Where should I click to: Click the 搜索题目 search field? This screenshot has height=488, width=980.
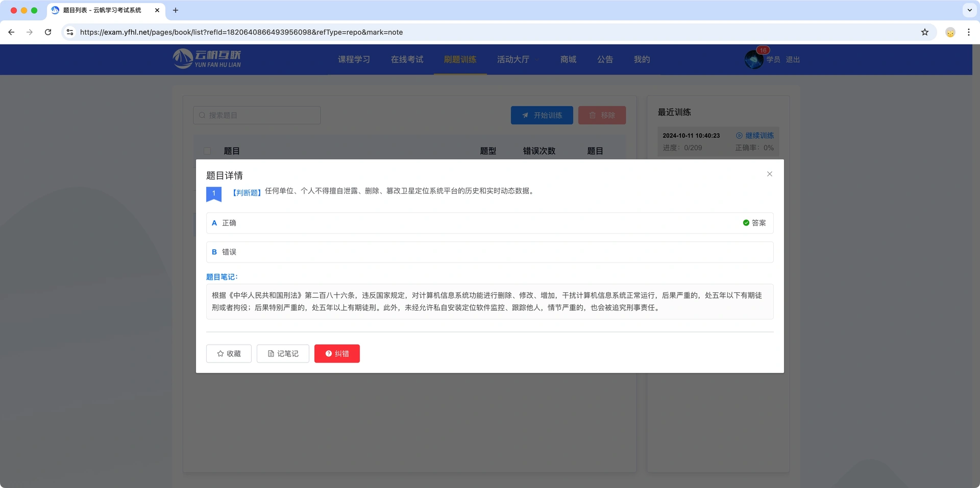click(x=257, y=115)
